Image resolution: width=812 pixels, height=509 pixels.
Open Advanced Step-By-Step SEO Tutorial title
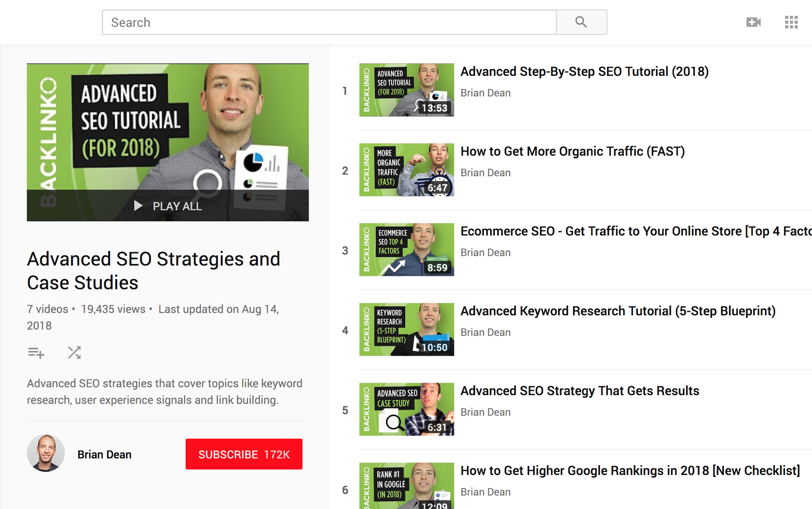(x=585, y=72)
